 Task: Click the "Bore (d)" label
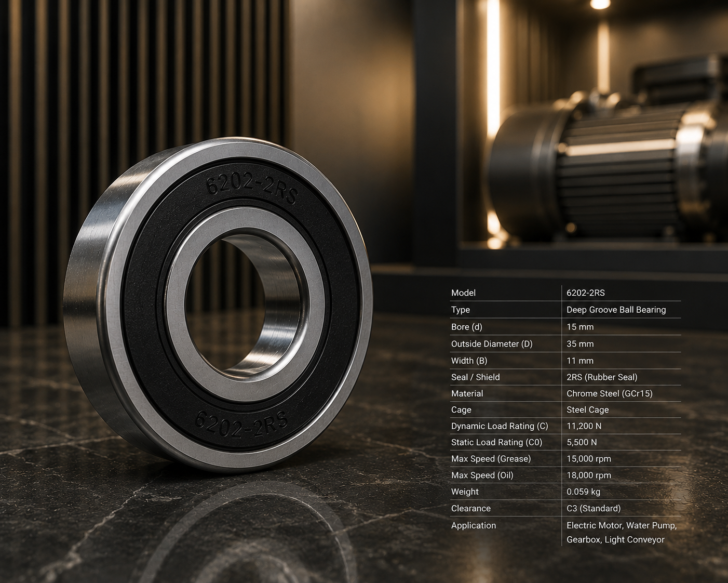click(x=467, y=327)
